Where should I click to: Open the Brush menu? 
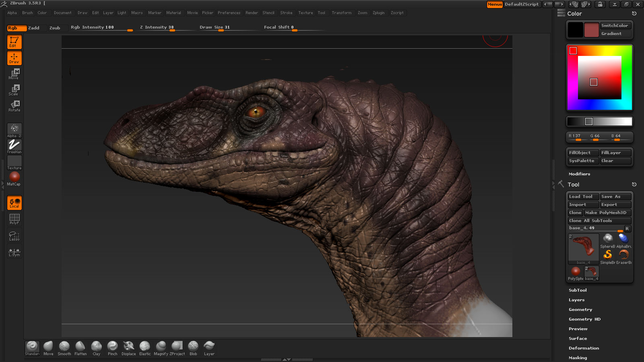tap(27, 13)
